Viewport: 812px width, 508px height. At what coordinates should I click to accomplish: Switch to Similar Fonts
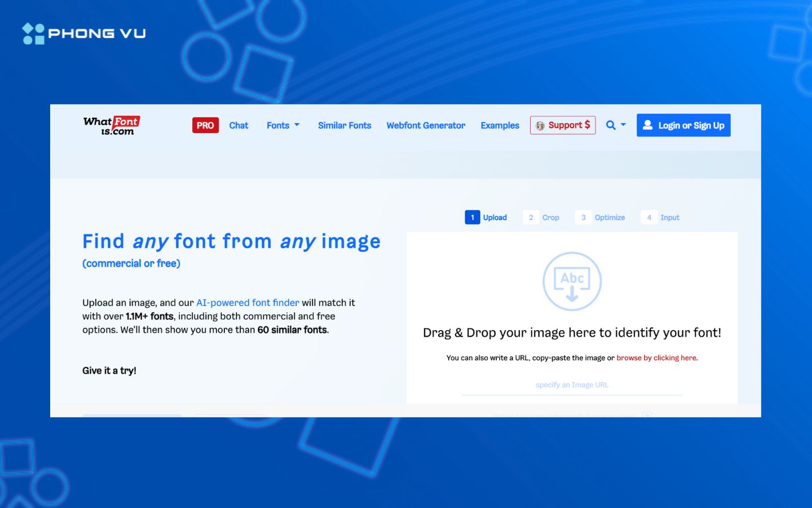[x=345, y=125]
